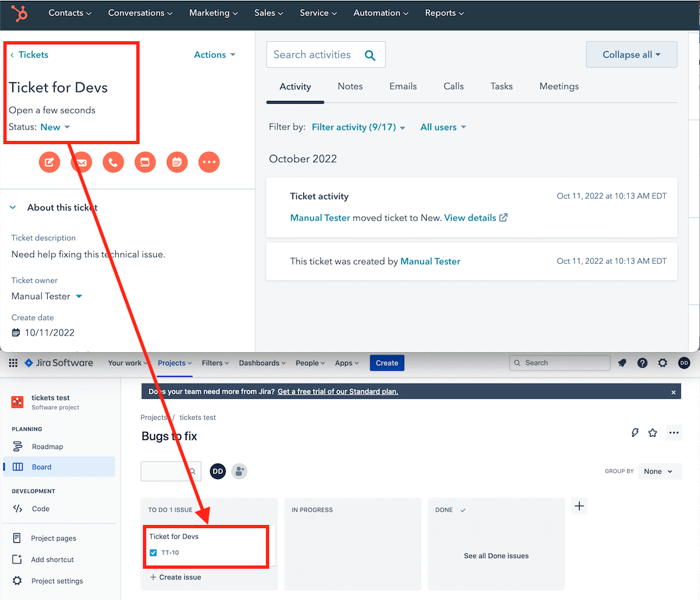Open Jira notifications bell icon
Viewport: 700px width, 600px height.
tap(622, 363)
